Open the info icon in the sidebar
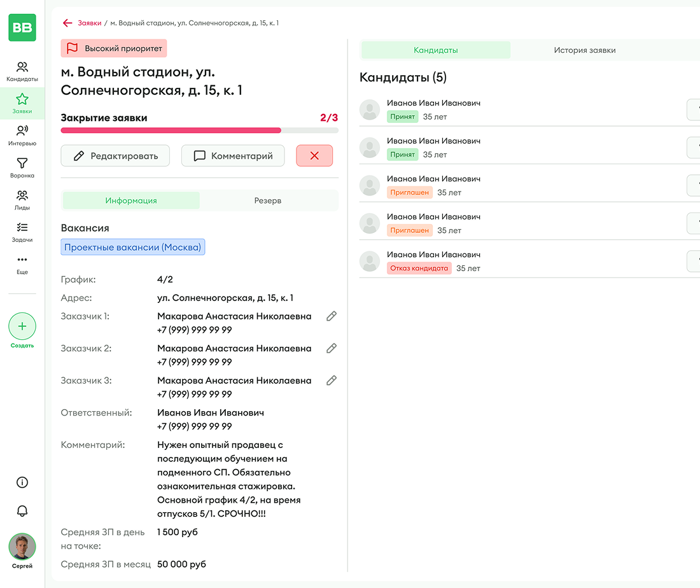 pyautogui.click(x=22, y=482)
